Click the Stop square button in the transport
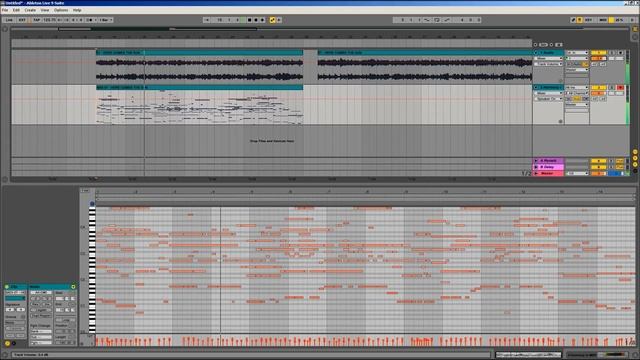This screenshot has width=640, height=360. [249, 20]
